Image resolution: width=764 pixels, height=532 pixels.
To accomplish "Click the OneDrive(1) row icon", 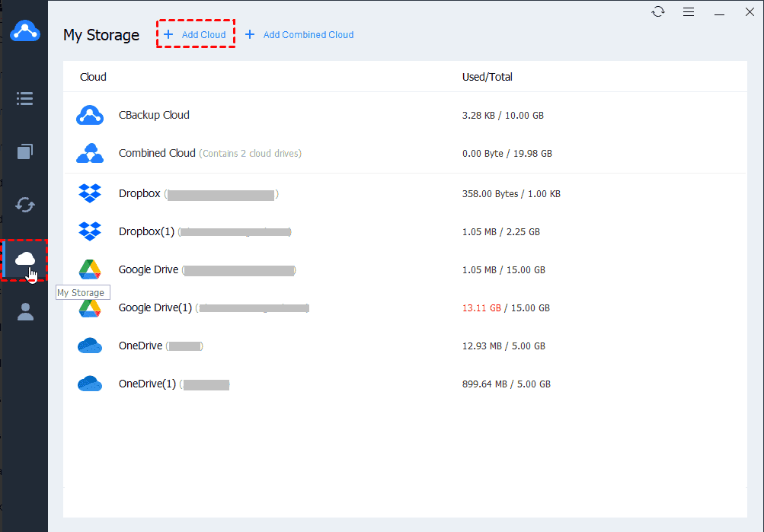I will pyautogui.click(x=90, y=384).
